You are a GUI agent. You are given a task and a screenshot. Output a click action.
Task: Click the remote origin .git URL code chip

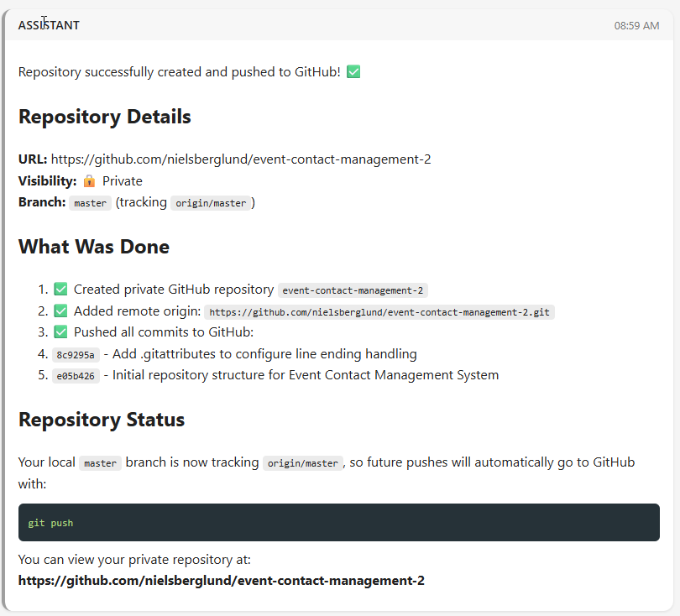click(x=379, y=312)
